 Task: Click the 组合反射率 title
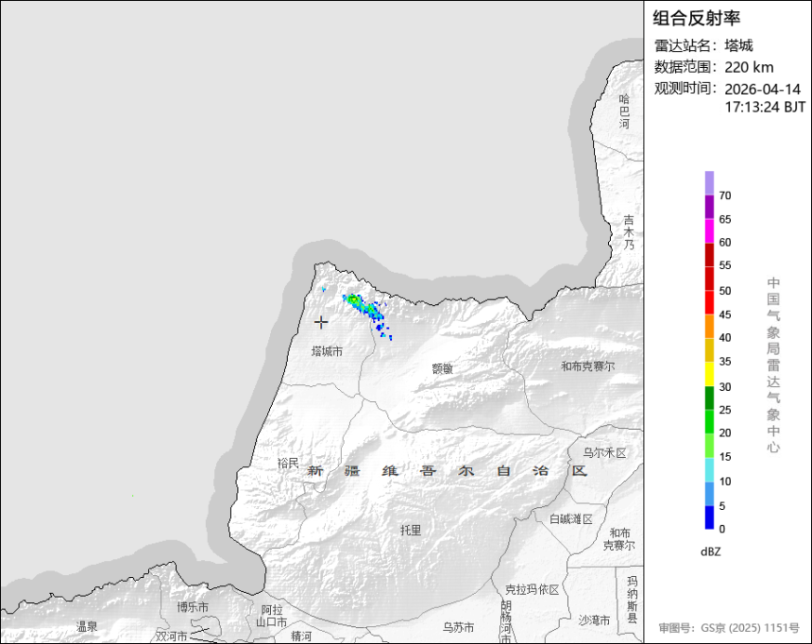point(696,18)
